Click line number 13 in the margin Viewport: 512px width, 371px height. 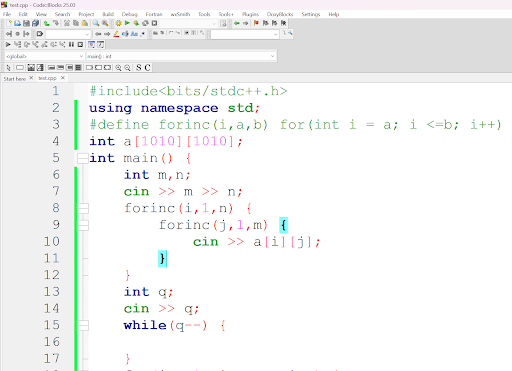52,292
